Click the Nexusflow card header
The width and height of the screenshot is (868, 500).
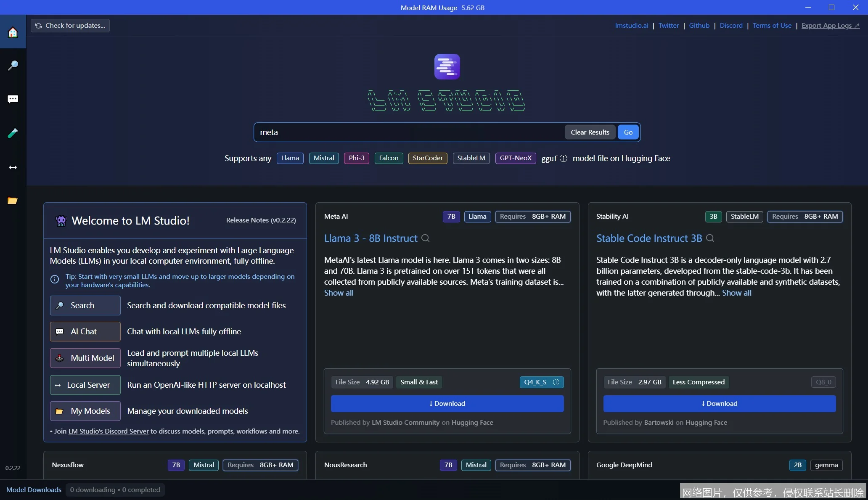pos(68,465)
